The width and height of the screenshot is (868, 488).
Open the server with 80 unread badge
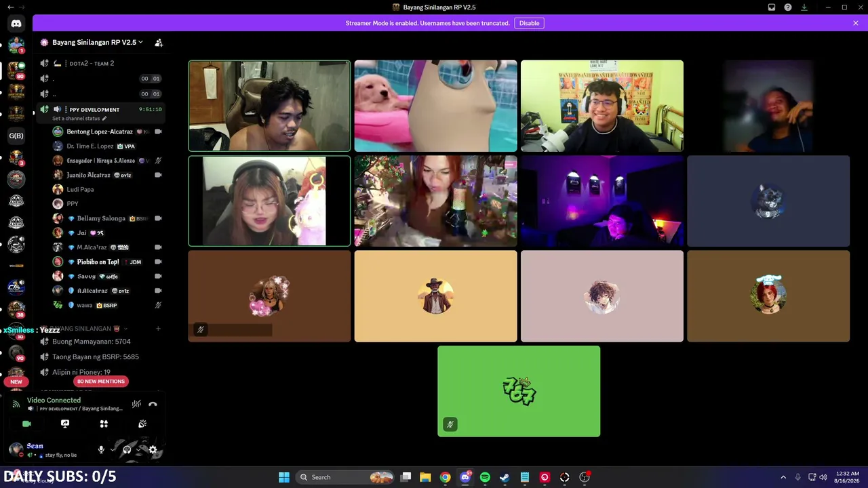16,70
